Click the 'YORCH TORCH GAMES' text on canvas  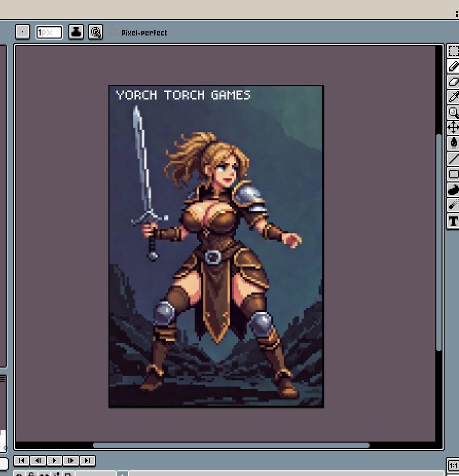click(183, 95)
